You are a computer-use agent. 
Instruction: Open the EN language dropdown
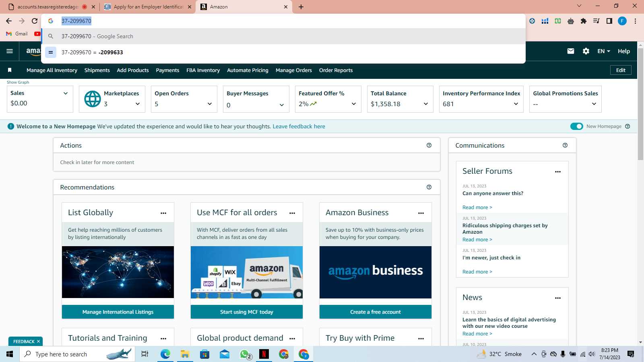click(x=604, y=51)
